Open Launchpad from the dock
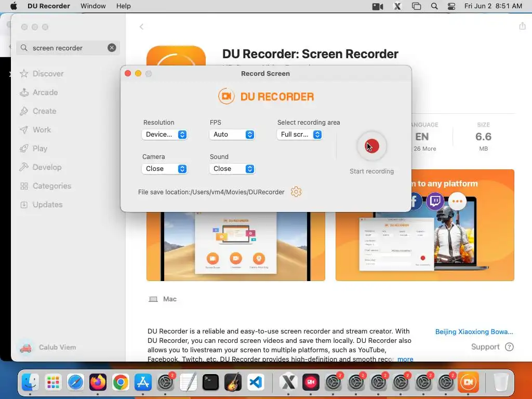Viewport: 532px width, 399px height. click(x=54, y=382)
